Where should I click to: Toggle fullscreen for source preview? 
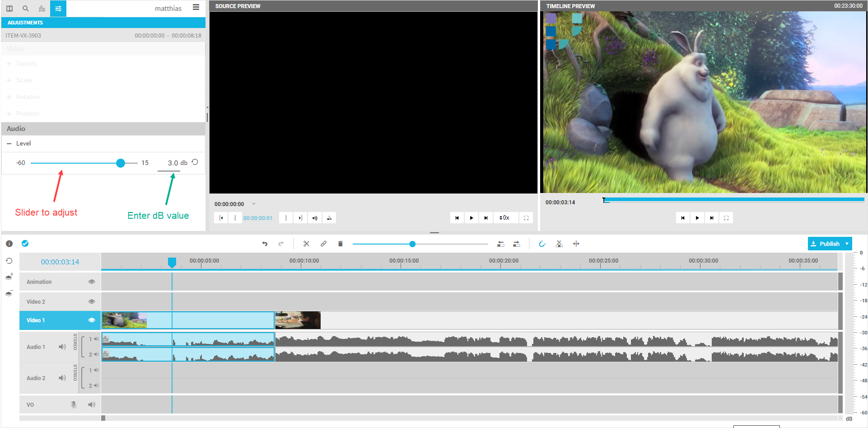[x=526, y=218]
